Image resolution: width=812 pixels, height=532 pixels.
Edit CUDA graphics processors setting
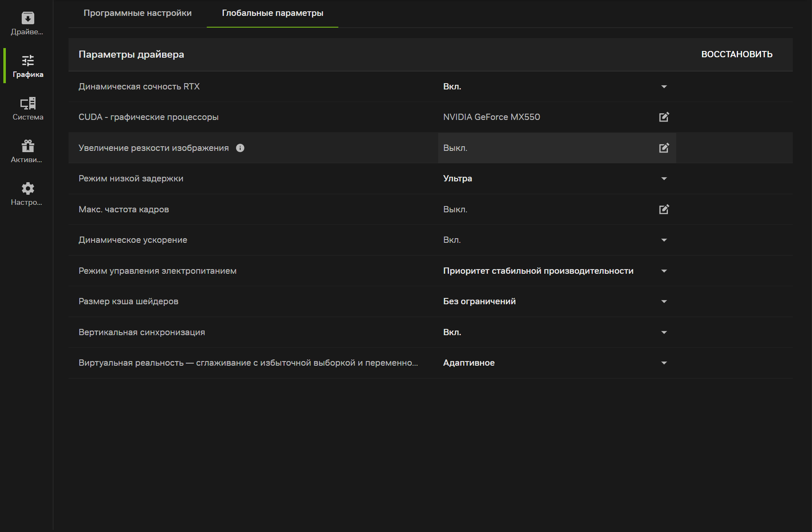[664, 117]
